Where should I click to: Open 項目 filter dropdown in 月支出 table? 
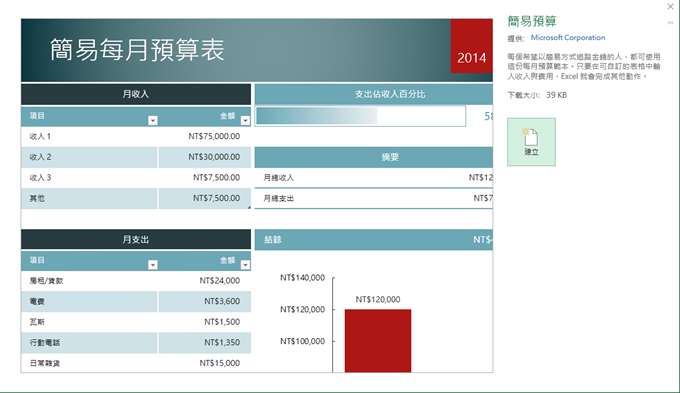tap(153, 265)
